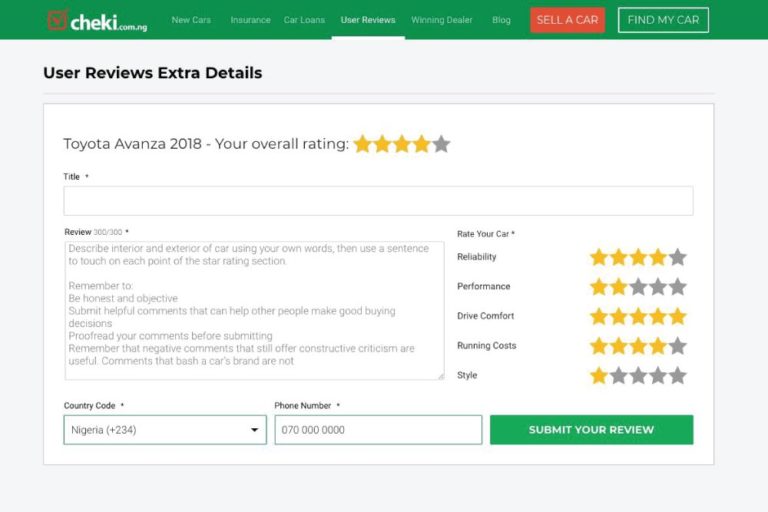Set Style rating to two stars
Viewport: 768px width, 512px height.
[619, 376]
